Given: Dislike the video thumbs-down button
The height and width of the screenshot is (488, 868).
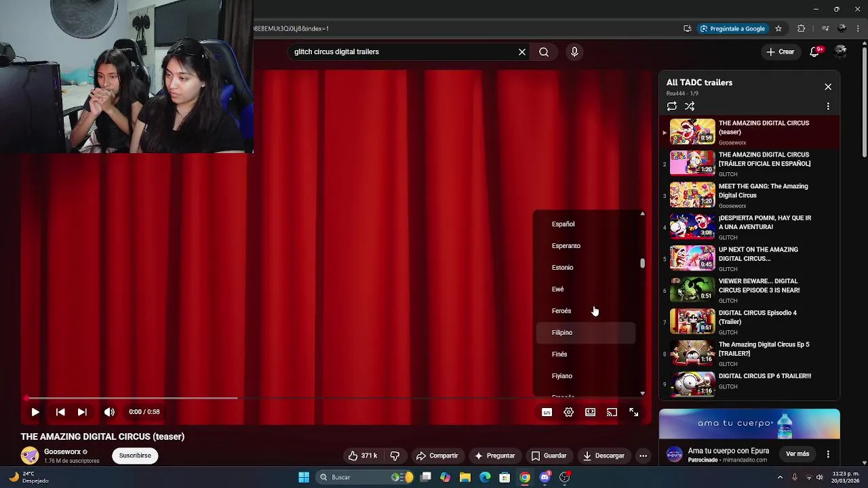Looking at the screenshot, I should [x=395, y=455].
